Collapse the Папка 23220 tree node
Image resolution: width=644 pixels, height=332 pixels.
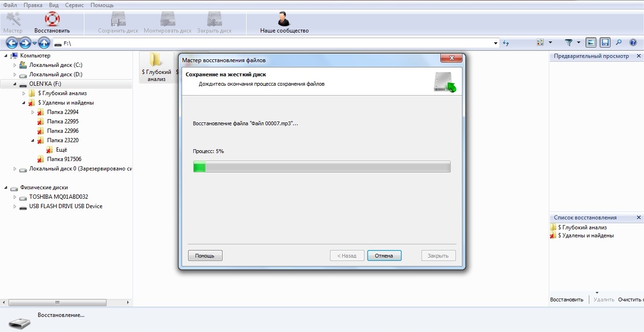[33, 140]
